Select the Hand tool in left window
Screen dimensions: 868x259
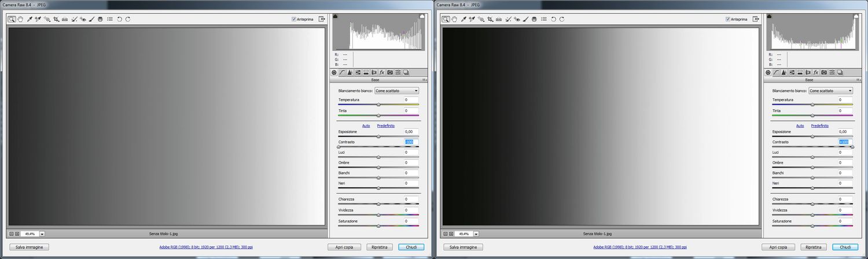pos(20,19)
